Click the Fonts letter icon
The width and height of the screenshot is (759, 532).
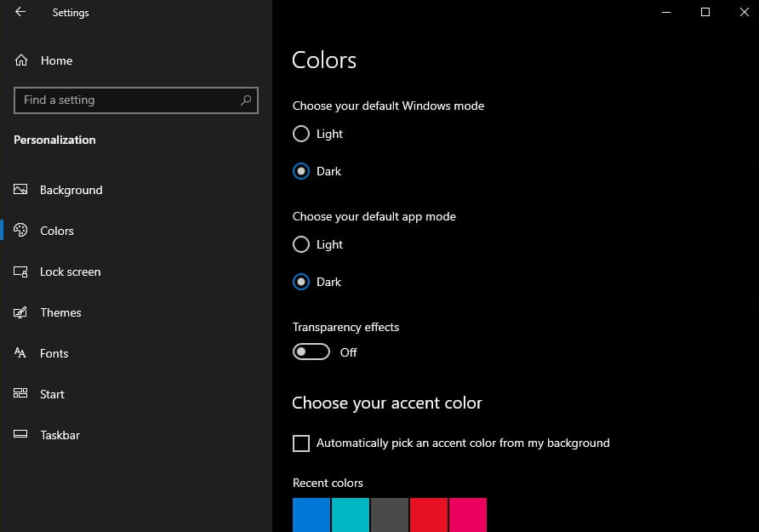(x=20, y=353)
